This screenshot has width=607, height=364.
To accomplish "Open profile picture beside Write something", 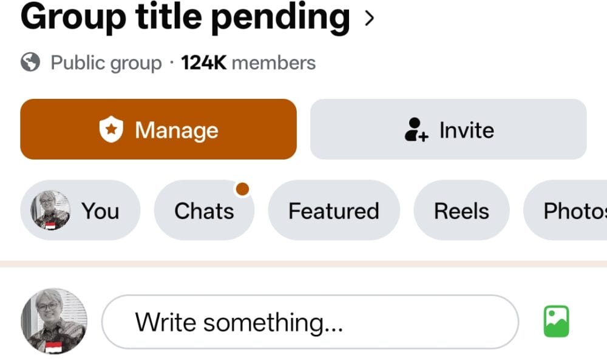I will [54, 321].
